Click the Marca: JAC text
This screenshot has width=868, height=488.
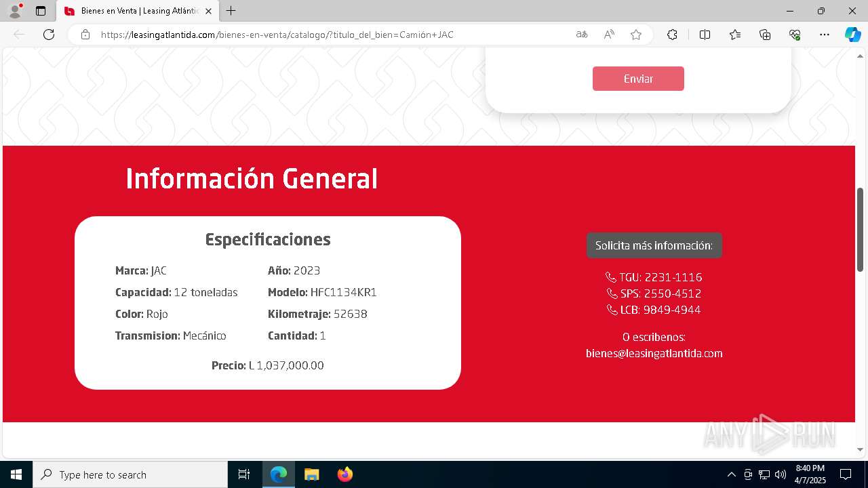[141, 270]
